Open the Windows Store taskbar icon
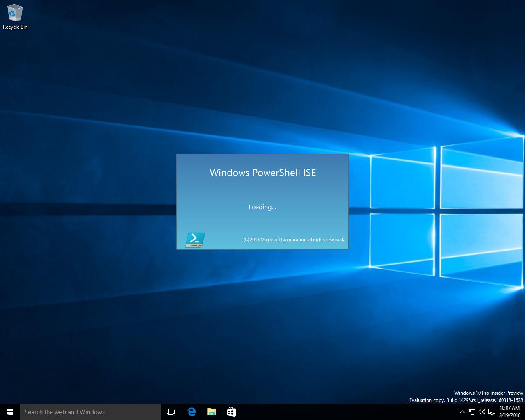Screen dimensions: 525x420 click(231, 412)
